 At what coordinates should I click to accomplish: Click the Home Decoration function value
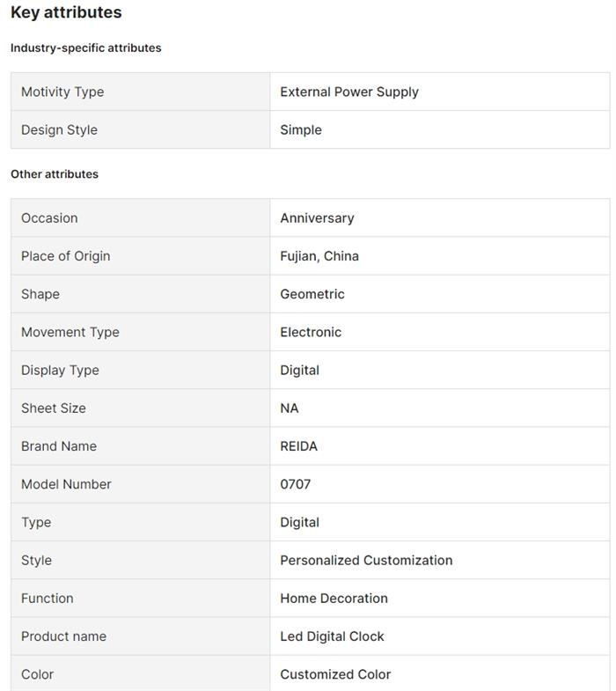point(334,599)
